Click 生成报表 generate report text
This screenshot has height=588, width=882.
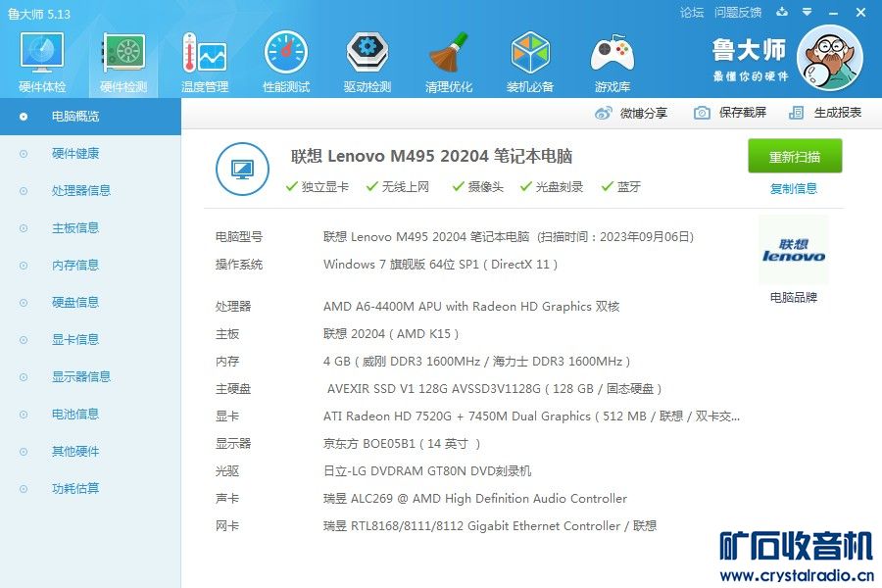click(x=838, y=113)
